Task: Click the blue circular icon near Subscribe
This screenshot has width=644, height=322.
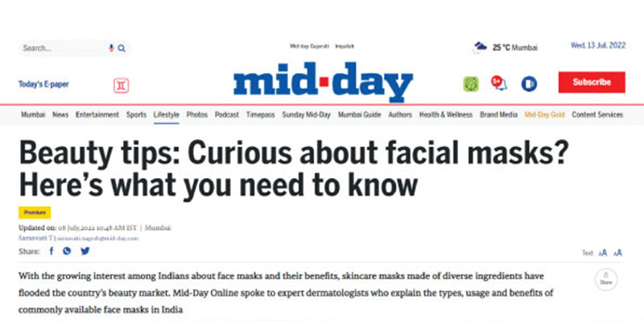Action: click(528, 84)
